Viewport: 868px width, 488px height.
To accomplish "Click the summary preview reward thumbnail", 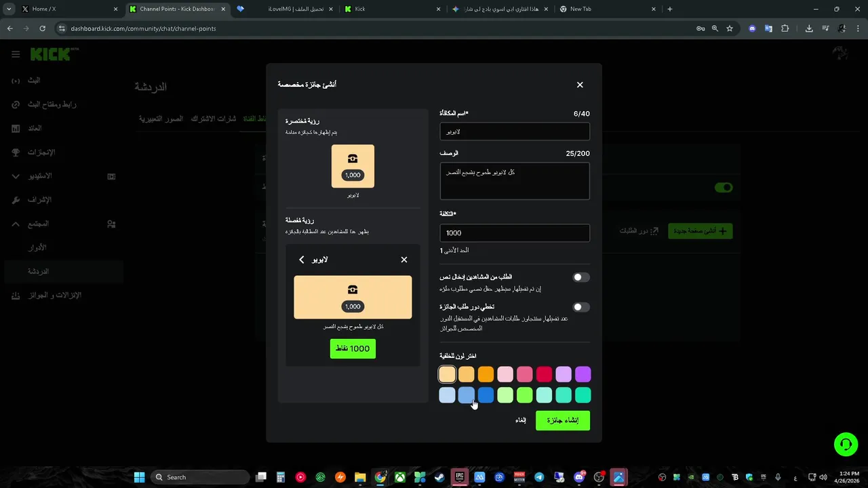I will point(353,166).
